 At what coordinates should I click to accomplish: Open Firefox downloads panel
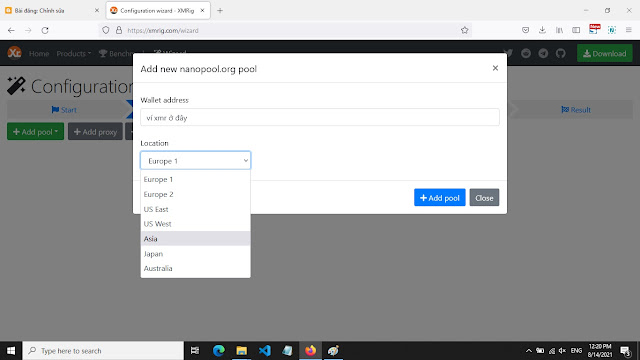[542, 30]
